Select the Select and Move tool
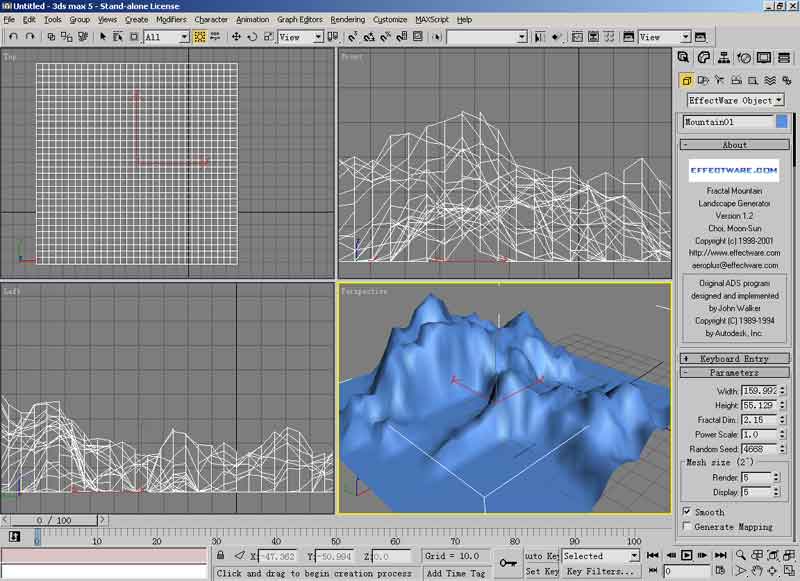Image resolution: width=800 pixels, height=581 pixels. 236,37
